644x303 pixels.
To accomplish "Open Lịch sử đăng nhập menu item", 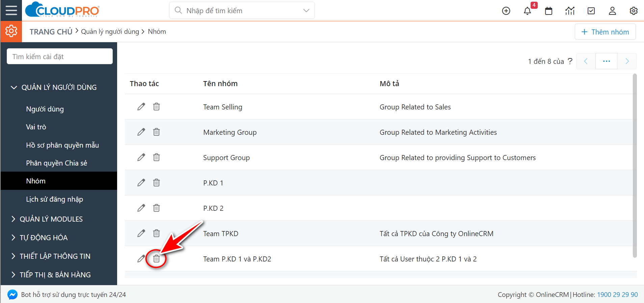I will coord(55,199).
